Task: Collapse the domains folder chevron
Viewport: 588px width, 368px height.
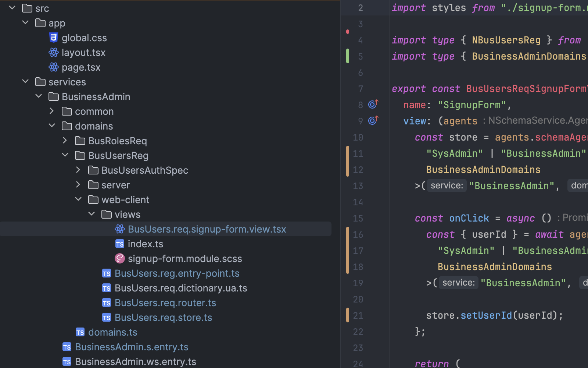Action: (52, 125)
